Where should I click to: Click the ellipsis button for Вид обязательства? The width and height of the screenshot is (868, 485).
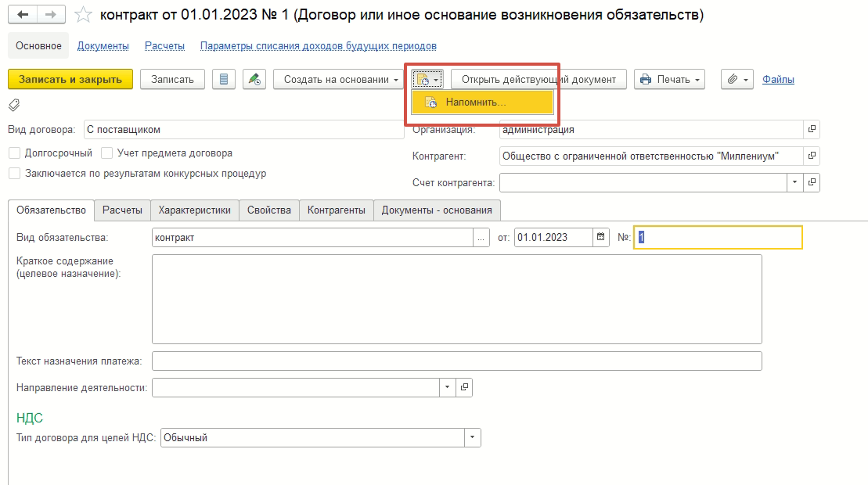point(481,238)
